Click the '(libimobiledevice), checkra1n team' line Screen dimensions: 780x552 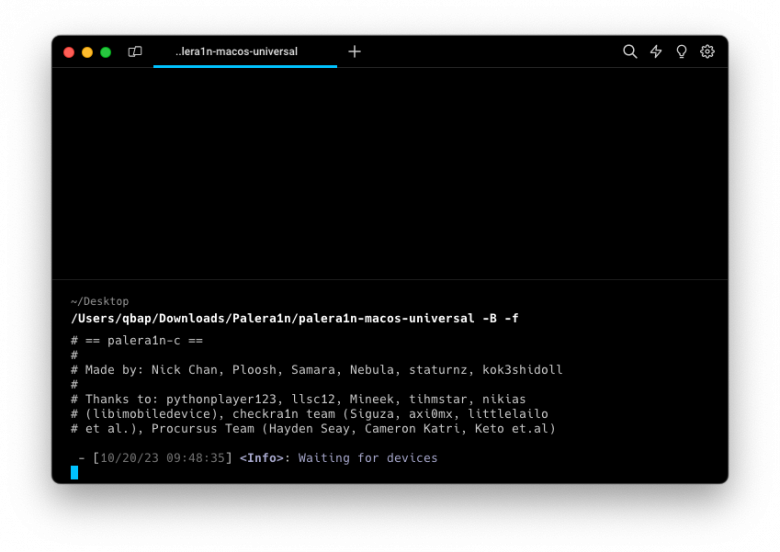309,414
